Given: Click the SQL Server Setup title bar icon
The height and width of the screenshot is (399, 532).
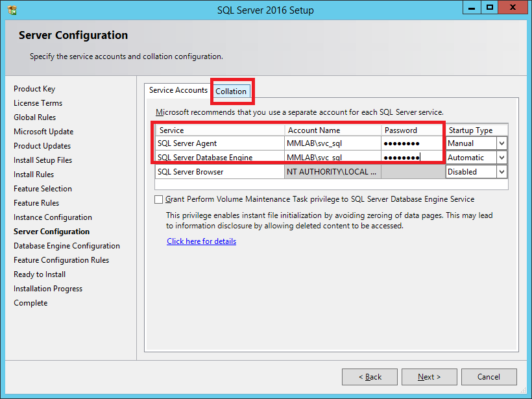Looking at the screenshot, I should 12,10.
